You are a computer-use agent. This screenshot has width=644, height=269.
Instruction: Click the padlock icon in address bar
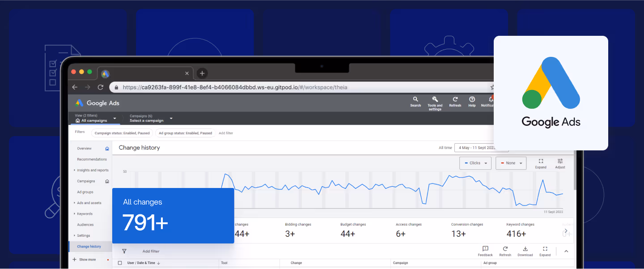tap(116, 87)
